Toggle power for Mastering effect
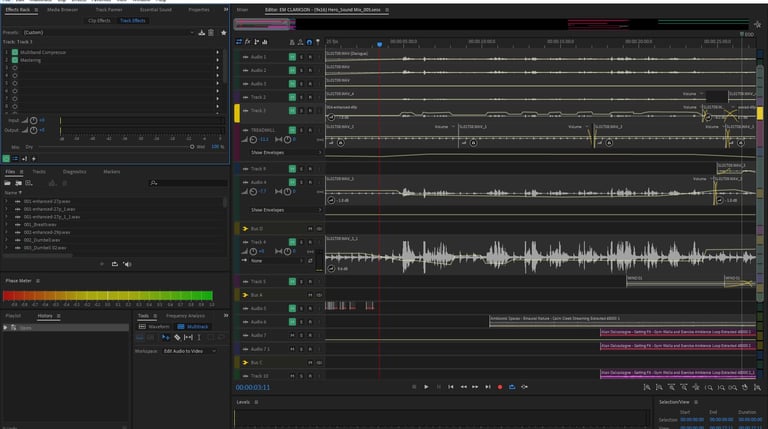 (16, 59)
